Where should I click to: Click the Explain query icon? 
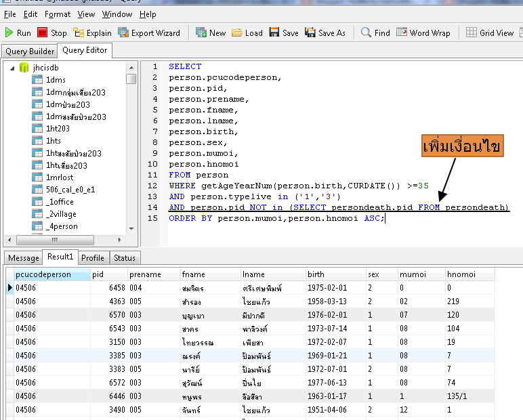coord(92,33)
